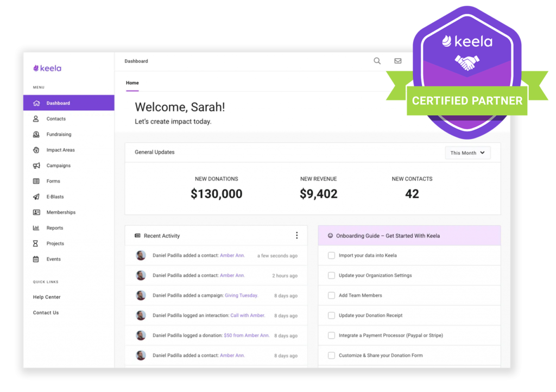Open 'Call with Amber.' interaction link
This screenshot has width=556, height=392.
point(248,315)
